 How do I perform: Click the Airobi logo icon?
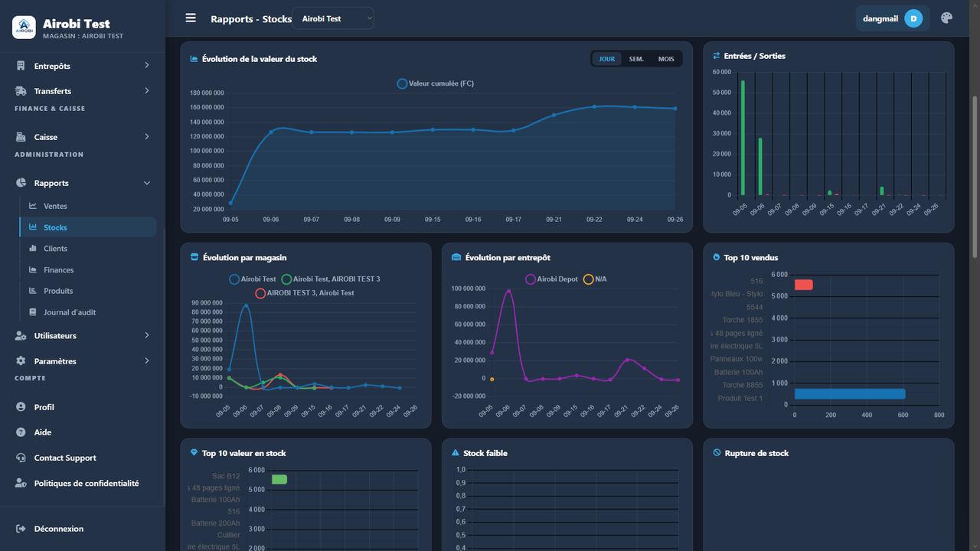[24, 28]
